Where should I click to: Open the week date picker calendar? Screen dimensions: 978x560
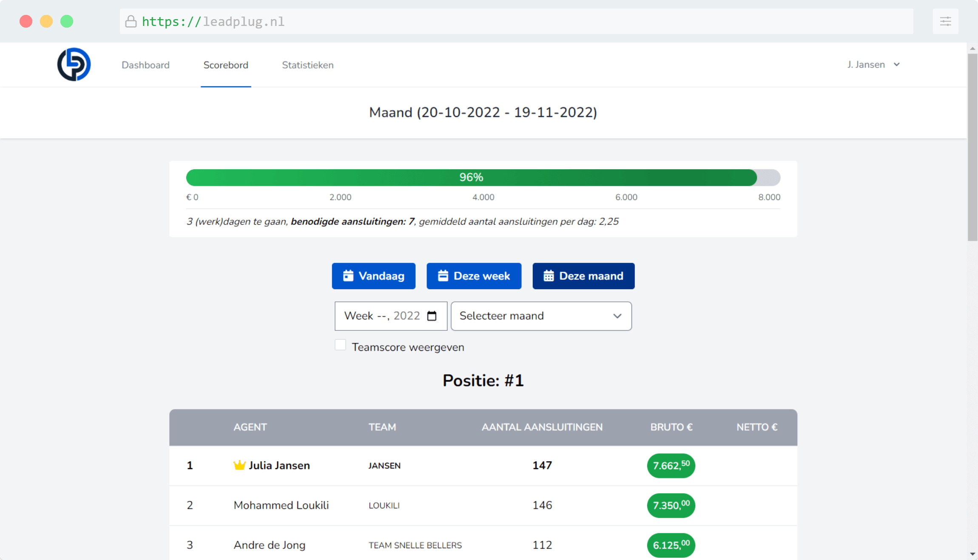pos(432,316)
